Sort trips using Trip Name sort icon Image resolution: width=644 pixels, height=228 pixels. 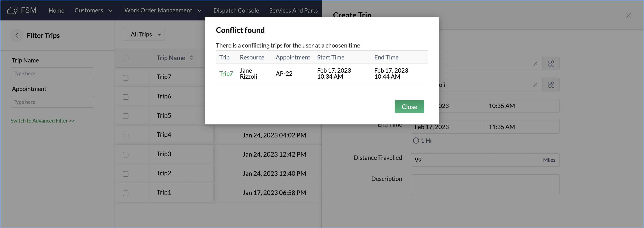pyautogui.click(x=191, y=58)
